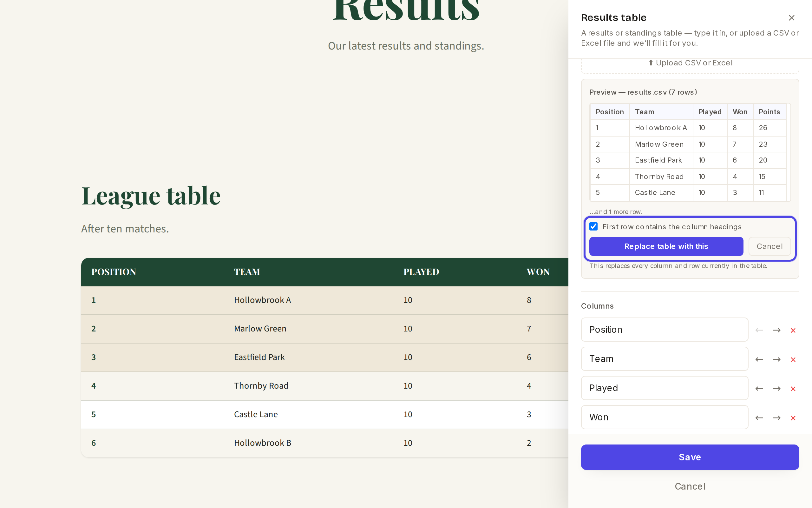Move Team column left
Screen dimensions: 812x508
(x=759, y=359)
